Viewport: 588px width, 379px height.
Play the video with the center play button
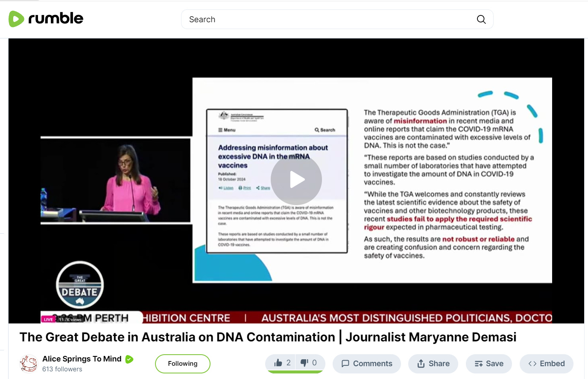point(296,179)
